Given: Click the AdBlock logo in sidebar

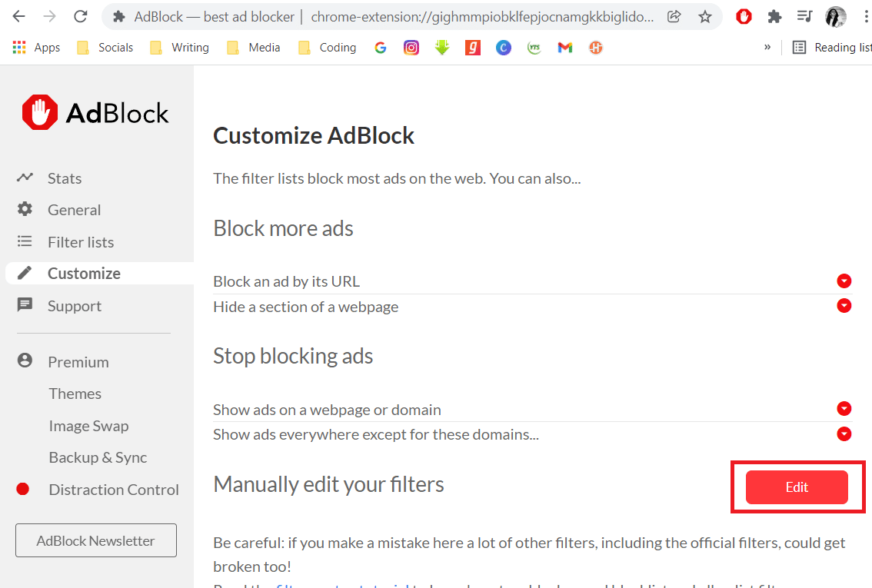Looking at the screenshot, I should (95, 113).
